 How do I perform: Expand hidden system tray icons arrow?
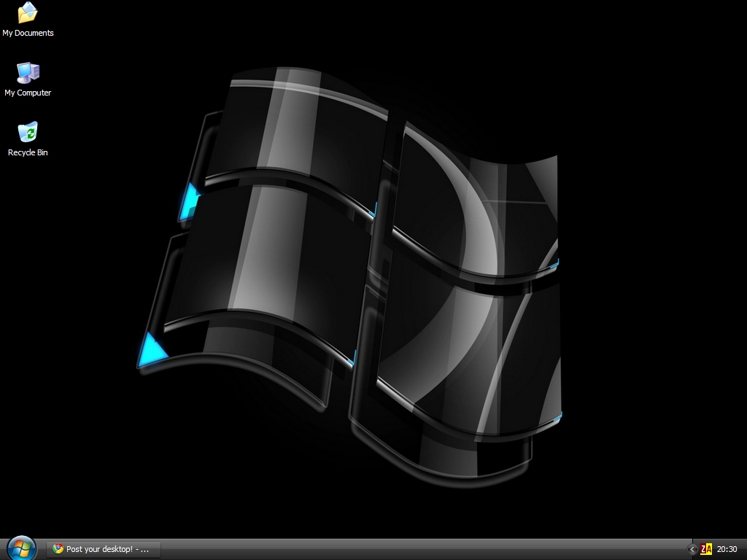point(693,549)
